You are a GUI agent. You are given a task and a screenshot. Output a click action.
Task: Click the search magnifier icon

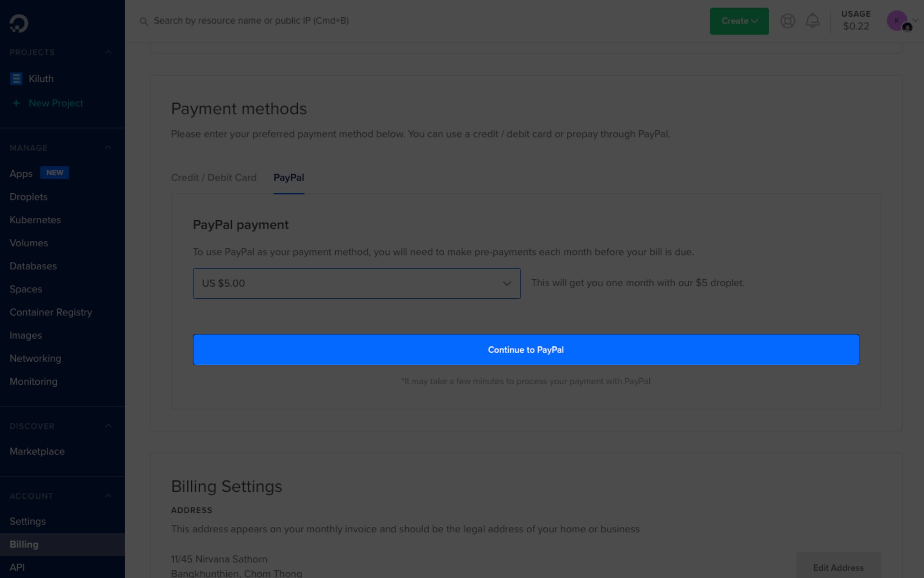[x=144, y=21]
